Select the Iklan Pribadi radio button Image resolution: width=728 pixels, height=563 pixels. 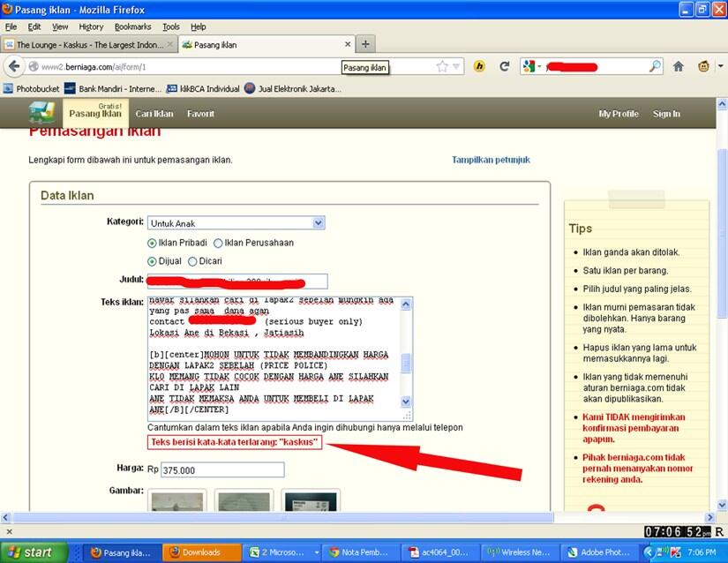coord(152,244)
